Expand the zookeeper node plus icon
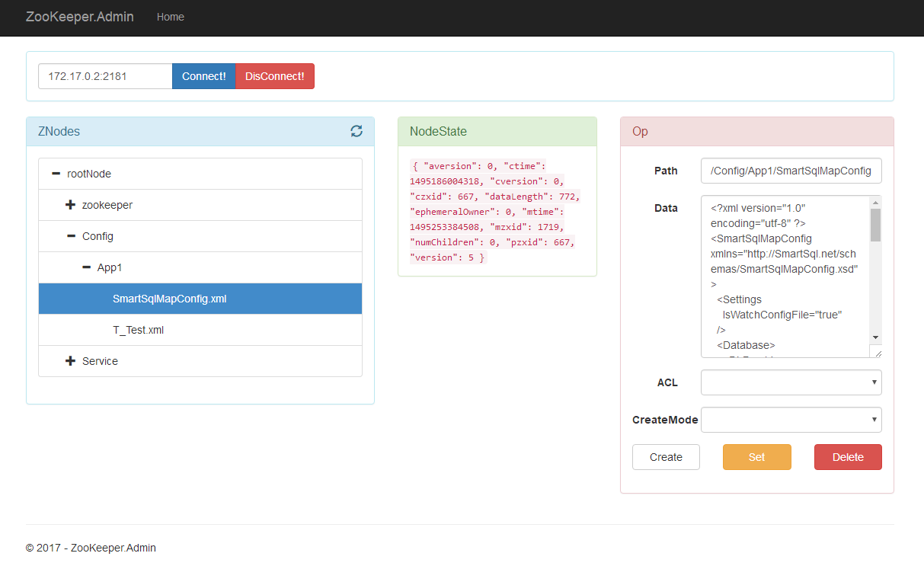Image resolution: width=924 pixels, height=566 pixels. (x=71, y=205)
